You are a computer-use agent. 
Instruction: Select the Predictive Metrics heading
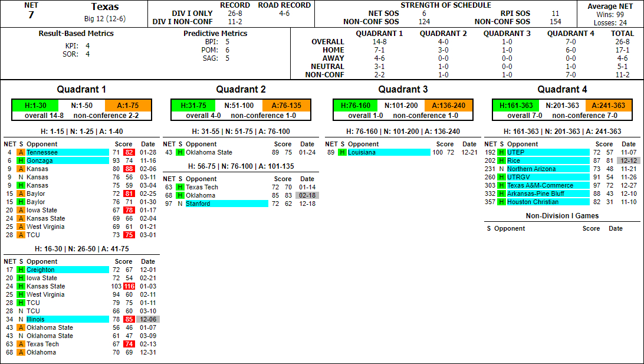(215, 34)
